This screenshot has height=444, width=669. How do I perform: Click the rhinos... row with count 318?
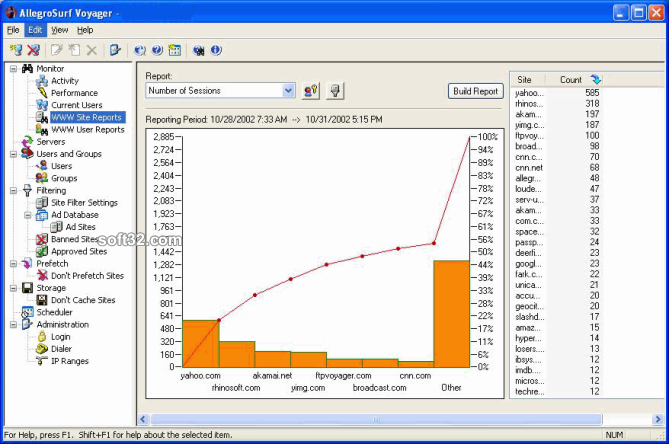tap(557, 103)
